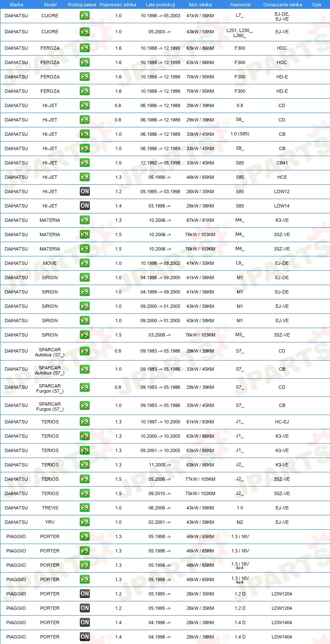330x644 pixels.
Task: Click the '1.0 (S85)' body cell
Action: point(240,134)
